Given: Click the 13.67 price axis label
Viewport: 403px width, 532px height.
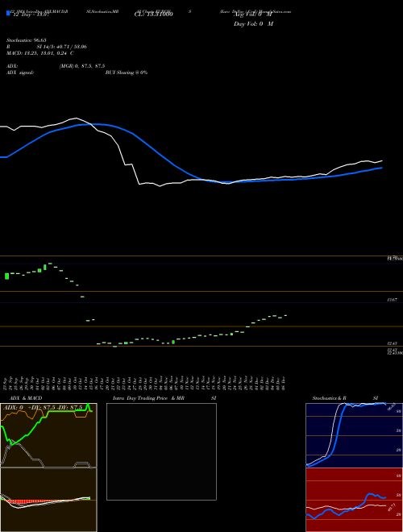Looking at the screenshot, I should pos(393,300).
